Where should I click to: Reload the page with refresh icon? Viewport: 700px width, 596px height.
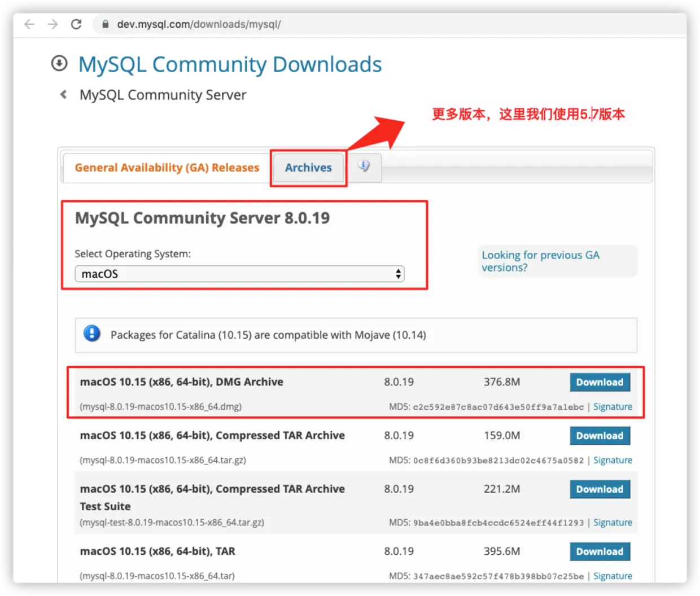coord(76,24)
